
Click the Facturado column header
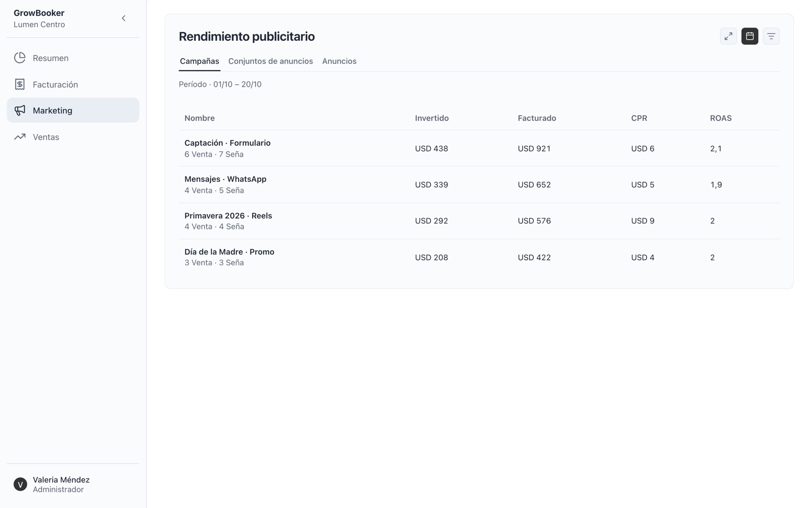coord(536,118)
